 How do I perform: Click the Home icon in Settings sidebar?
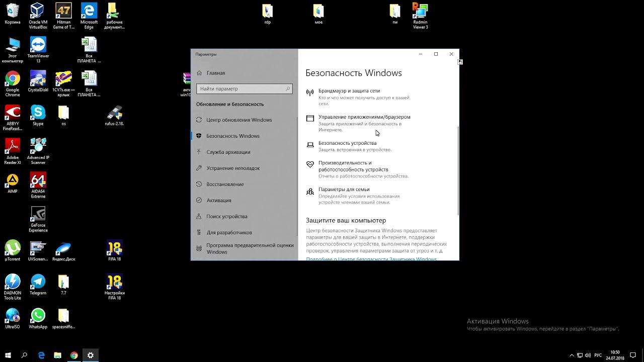point(200,73)
